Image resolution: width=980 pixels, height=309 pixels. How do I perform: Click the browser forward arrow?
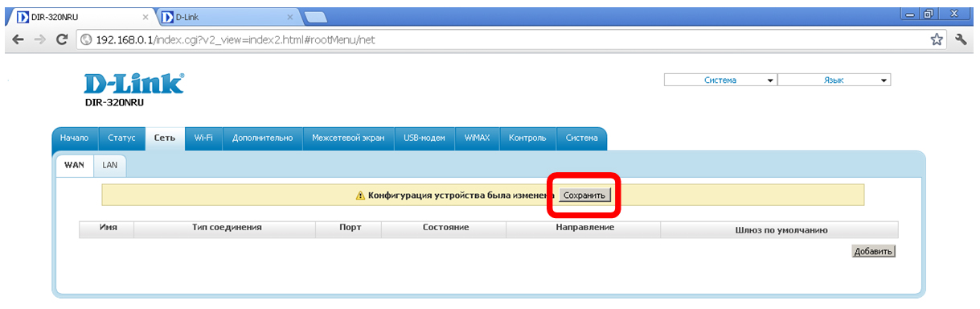pos(39,39)
